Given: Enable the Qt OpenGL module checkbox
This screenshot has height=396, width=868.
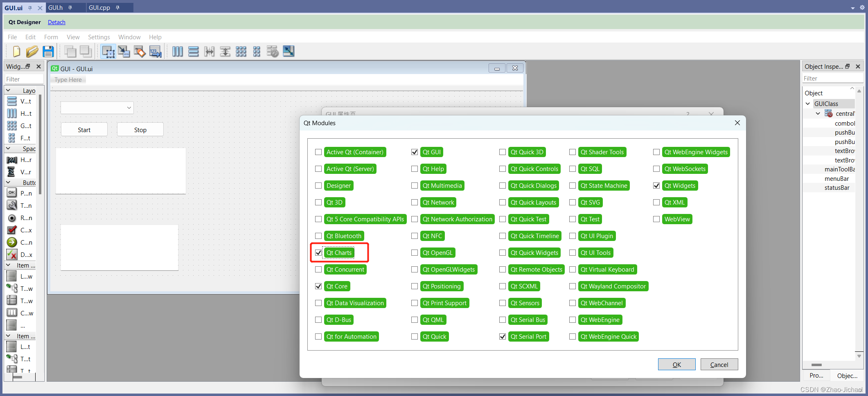Looking at the screenshot, I should [415, 253].
